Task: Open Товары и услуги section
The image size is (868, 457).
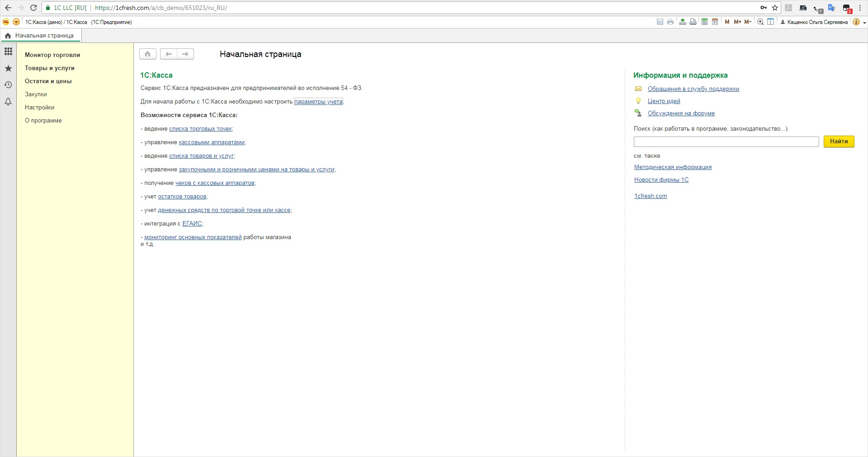Action: click(x=50, y=68)
